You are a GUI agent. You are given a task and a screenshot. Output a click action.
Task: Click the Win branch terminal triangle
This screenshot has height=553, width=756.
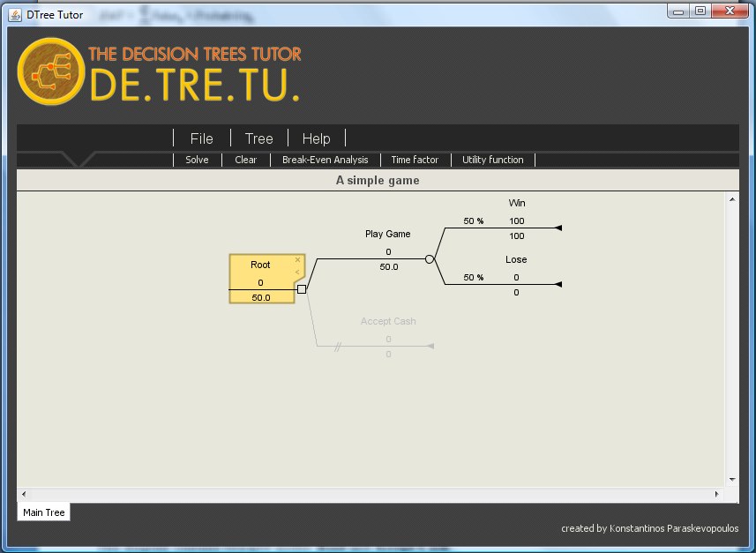pyautogui.click(x=558, y=228)
